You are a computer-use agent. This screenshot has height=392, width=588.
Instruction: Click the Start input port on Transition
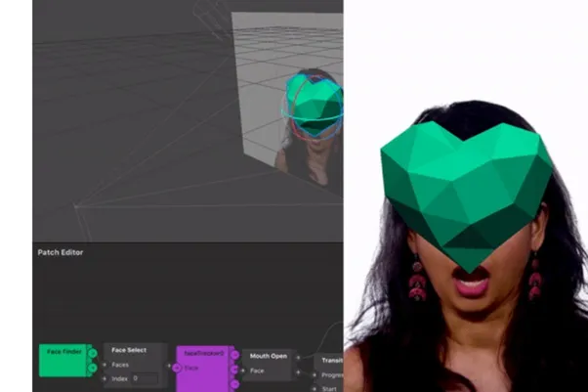click(315, 389)
